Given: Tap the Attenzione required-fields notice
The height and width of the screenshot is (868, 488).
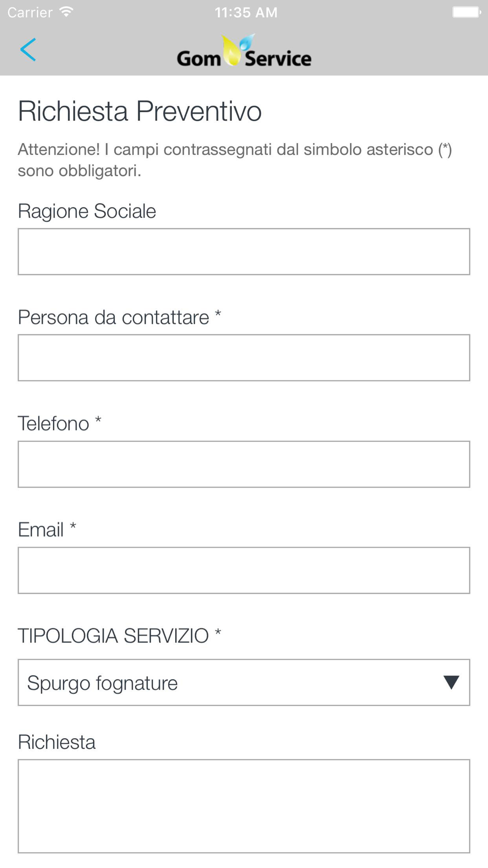Looking at the screenshot, I should pyautogui.click(x=235, y=160).
